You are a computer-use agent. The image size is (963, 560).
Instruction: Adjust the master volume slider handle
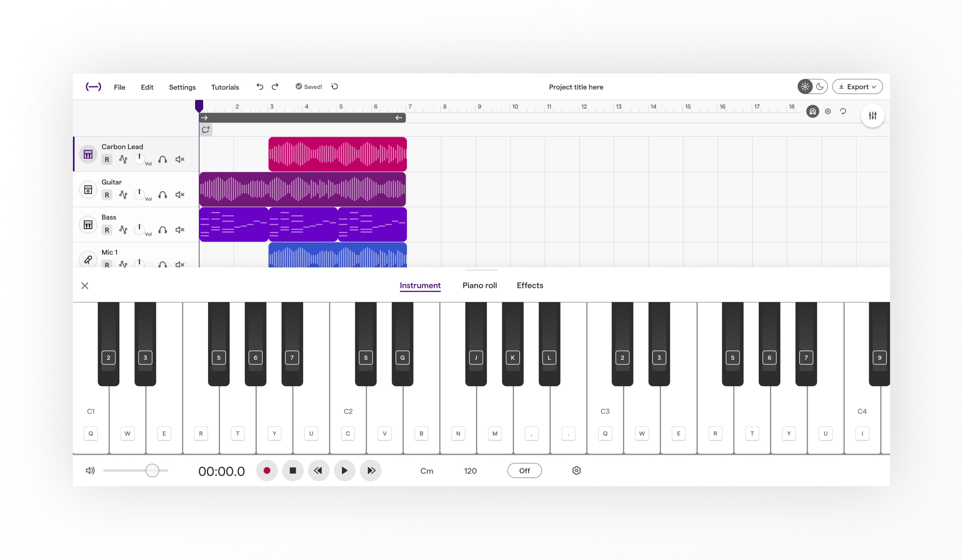click(x=152, y=471)
